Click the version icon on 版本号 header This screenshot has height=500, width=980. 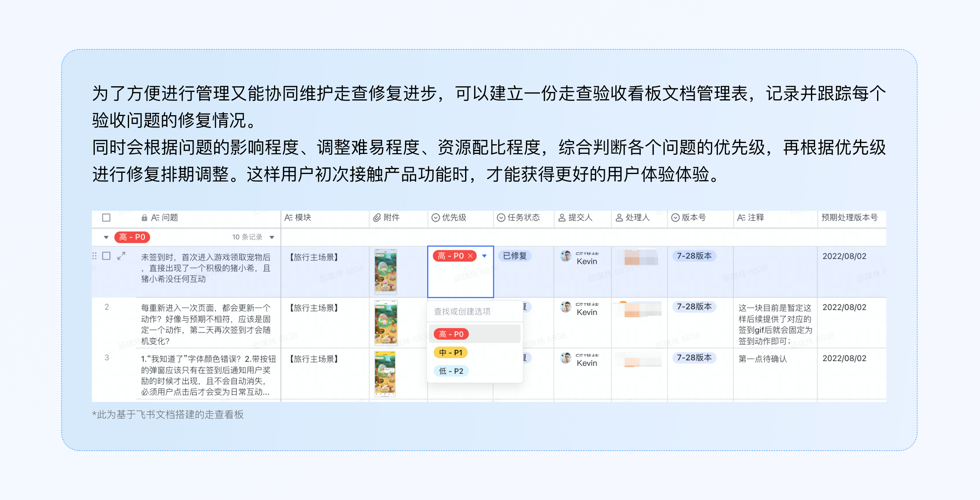pos(675,218)
